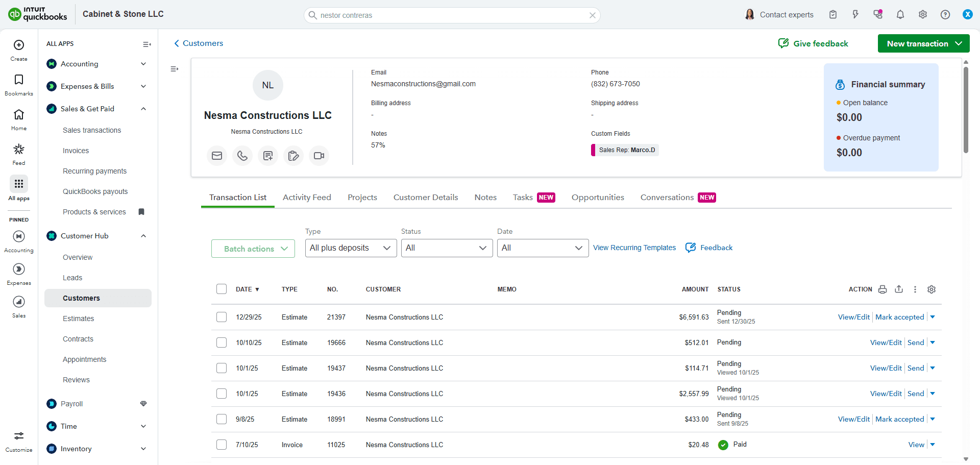Open New transaction dropdown
Image resolution: width=980 pixels, height=465 pixels.
pos(924,43)
